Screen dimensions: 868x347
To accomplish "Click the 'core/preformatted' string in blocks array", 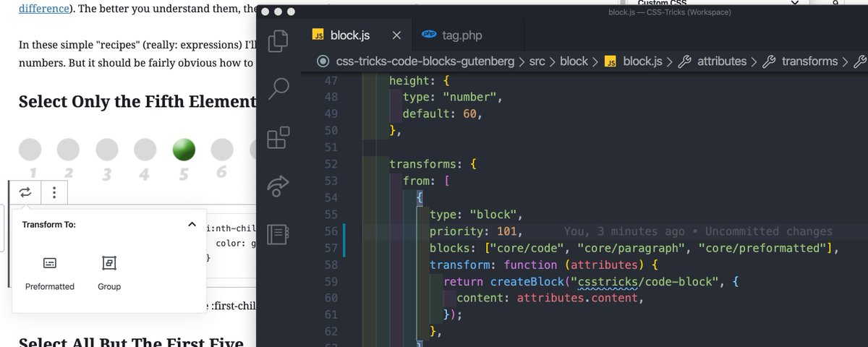I will tap(763, 248).
